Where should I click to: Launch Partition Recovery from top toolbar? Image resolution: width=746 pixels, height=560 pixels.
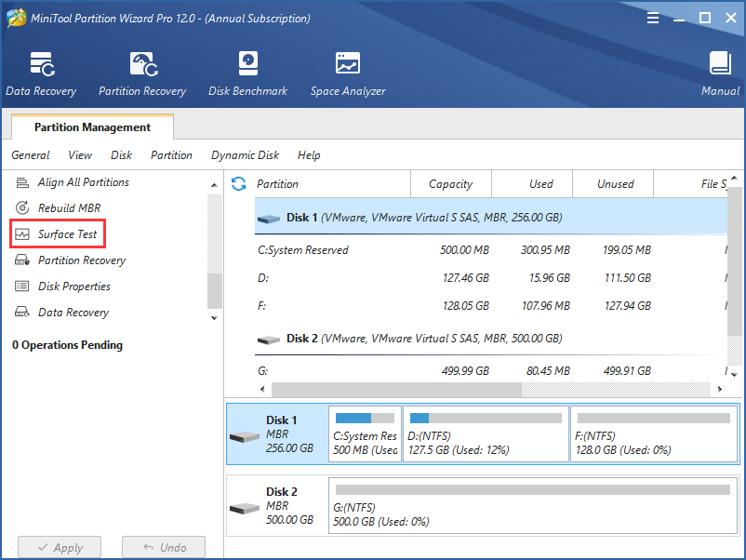[x=143, y=64]
